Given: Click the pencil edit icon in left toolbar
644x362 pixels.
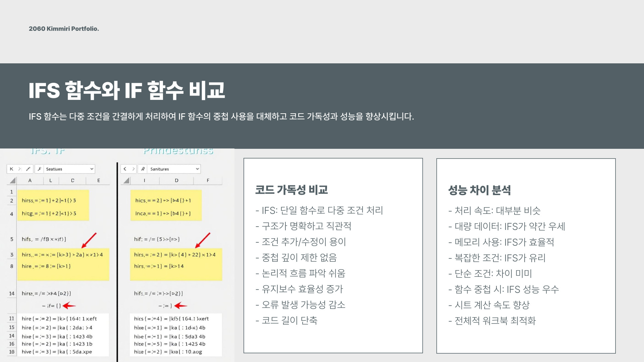Looking at the screenshot, I should (28, 169).
